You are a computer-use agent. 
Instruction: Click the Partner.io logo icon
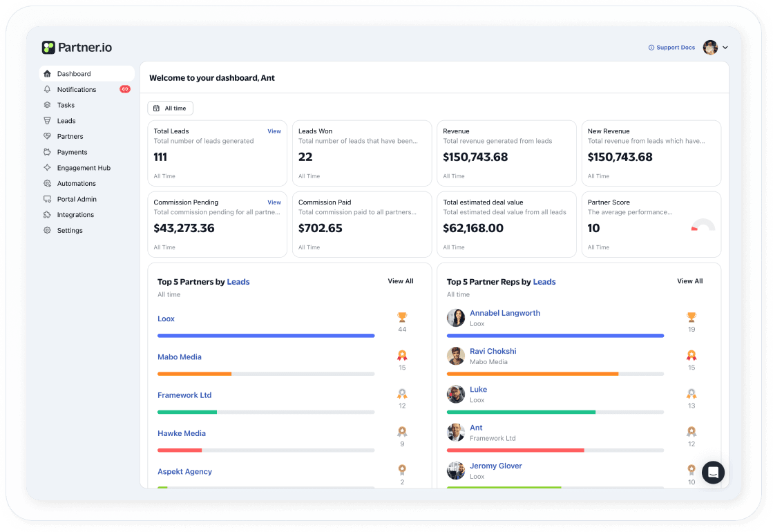[48, 48]
